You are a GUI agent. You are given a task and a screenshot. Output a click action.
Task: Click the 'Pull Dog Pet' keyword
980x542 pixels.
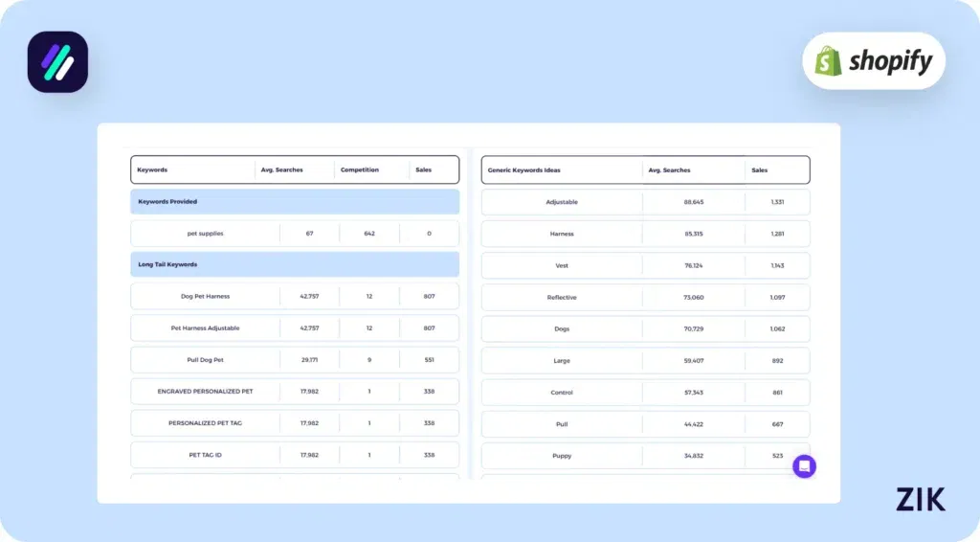coord(205,360)
